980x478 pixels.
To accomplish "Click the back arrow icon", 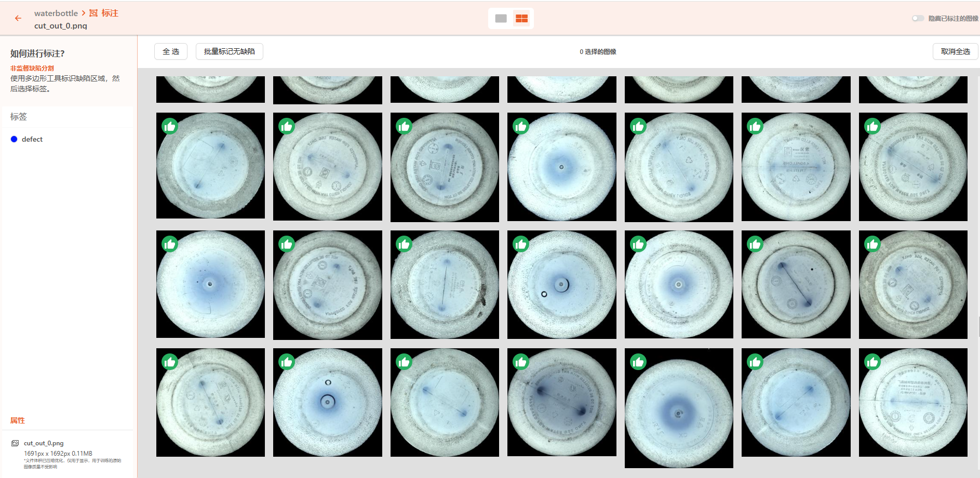I will pos(18,18).
